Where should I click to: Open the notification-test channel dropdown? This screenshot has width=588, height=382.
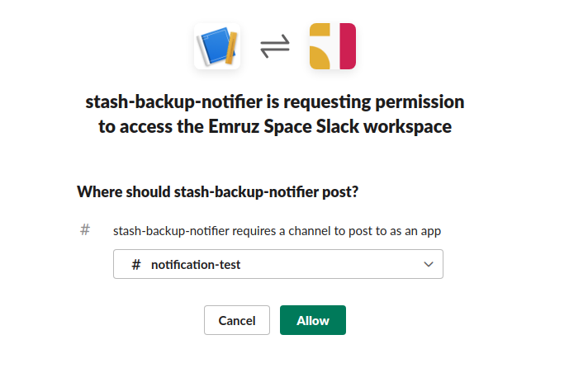click(x=277, y=265)
